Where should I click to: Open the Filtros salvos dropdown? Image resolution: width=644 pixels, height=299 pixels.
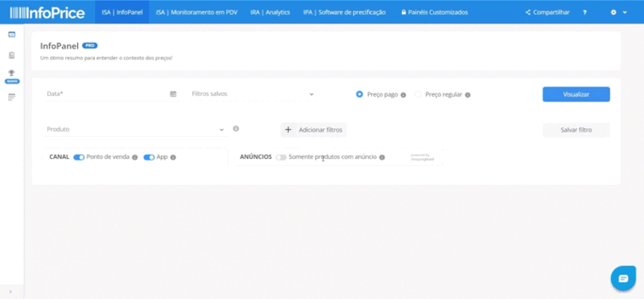coord(254,94)
